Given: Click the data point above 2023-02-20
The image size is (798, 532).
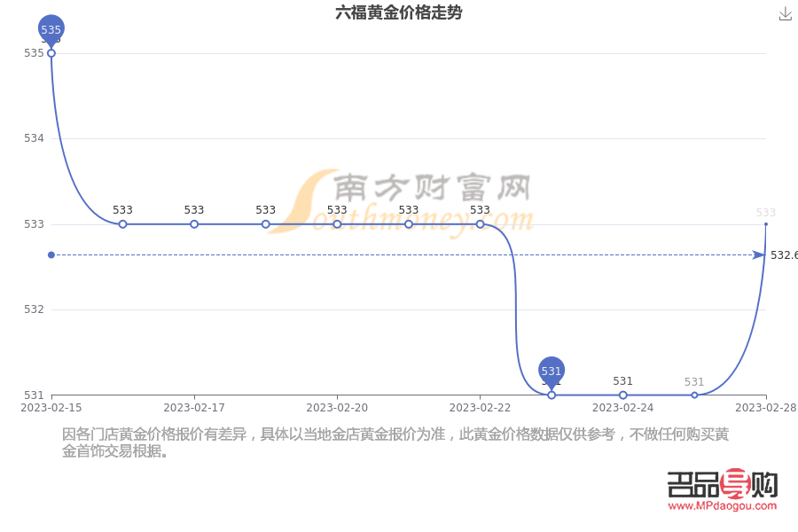Looking at the screenshot, I should click(337, 224).
